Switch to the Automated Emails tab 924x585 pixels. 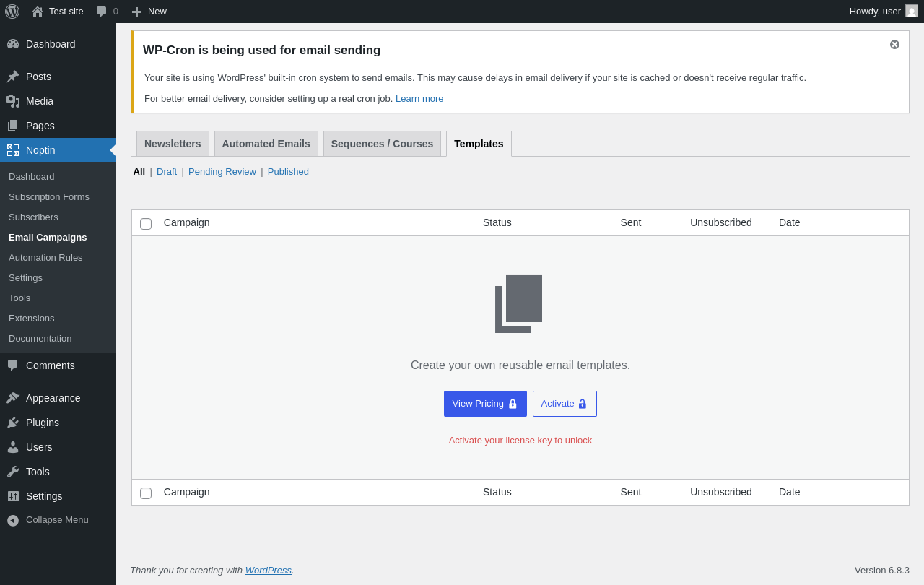pyautogui.click(x=266, y=144)
